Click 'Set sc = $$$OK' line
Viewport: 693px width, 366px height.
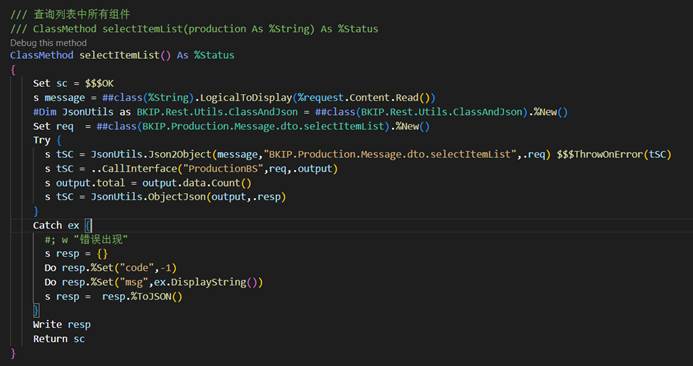73,84
